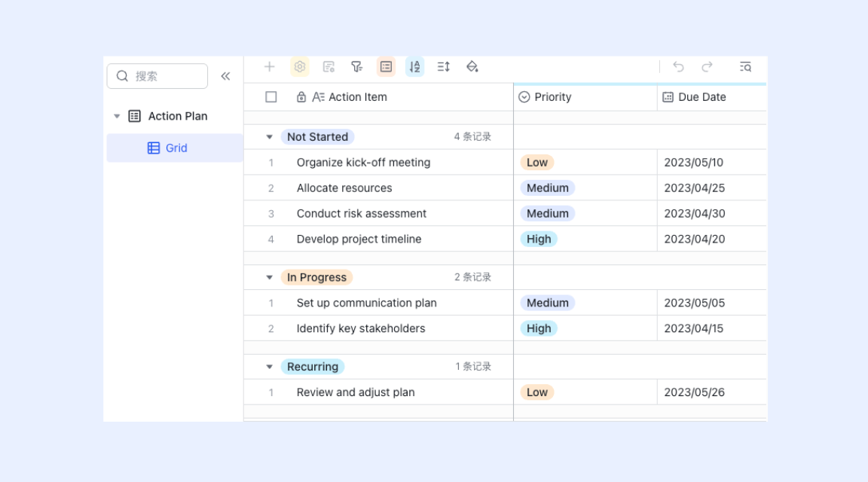Click due date 2023/04/20
Image resolution: width=868 pixels, height=482 pixels.
(x=694, y=239)
